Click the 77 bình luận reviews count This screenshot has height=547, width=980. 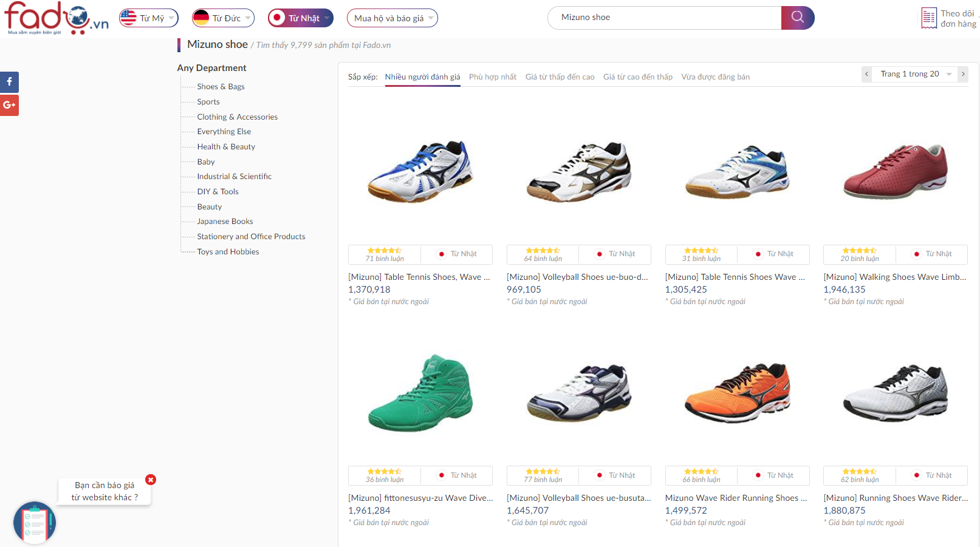point(543,480)
